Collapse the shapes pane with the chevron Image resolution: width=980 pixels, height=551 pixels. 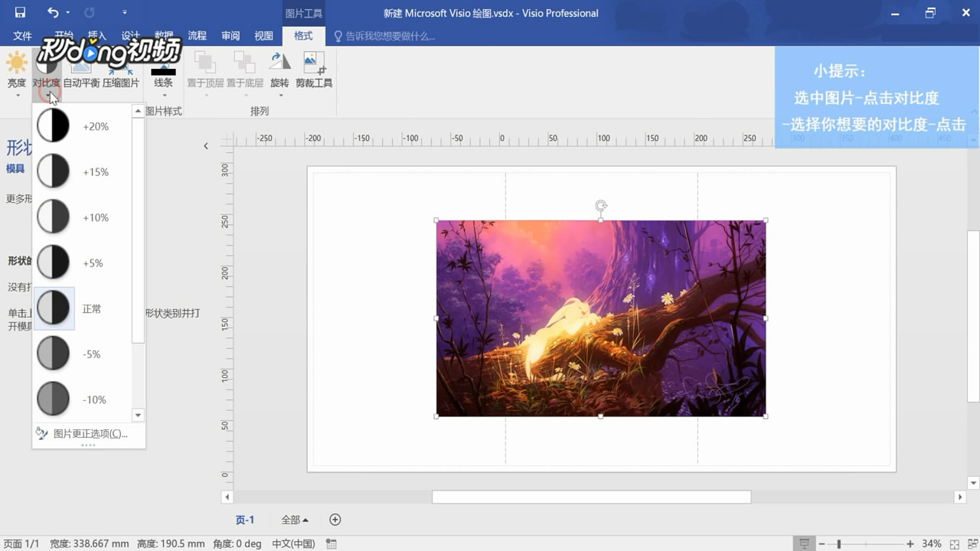coord(205,145)
